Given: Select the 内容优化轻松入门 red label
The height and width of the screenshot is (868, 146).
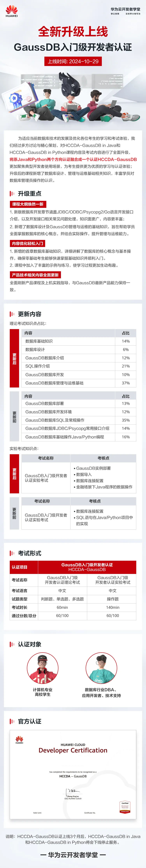Looking at the screenshot, I should [27, 243].
